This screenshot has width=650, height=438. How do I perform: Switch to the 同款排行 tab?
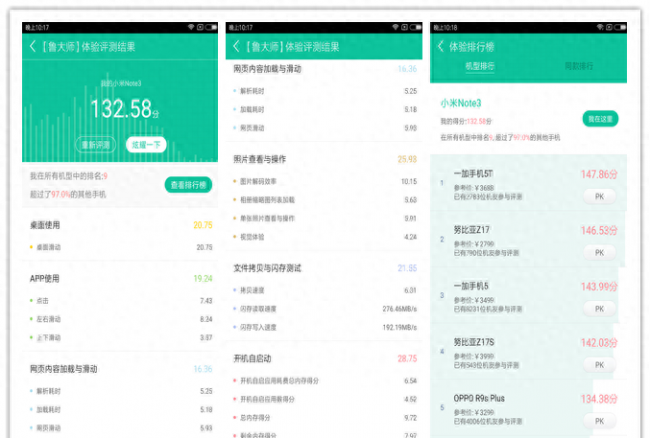click(x=579, y=66)
